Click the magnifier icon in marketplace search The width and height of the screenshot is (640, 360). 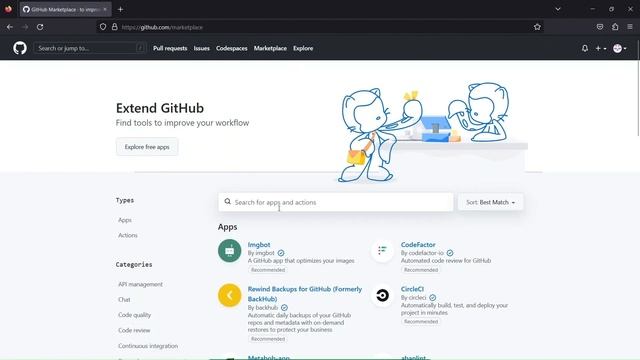coord(228,202)
